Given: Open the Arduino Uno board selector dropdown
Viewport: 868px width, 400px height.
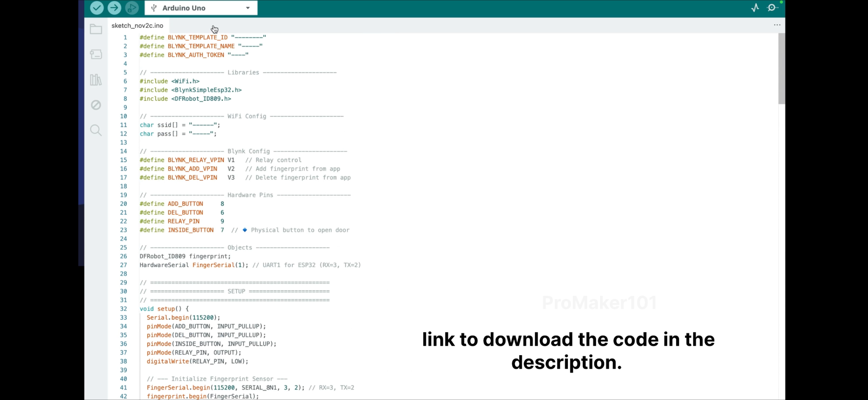Looking at the screenshot, I should (x=201, y=8).
